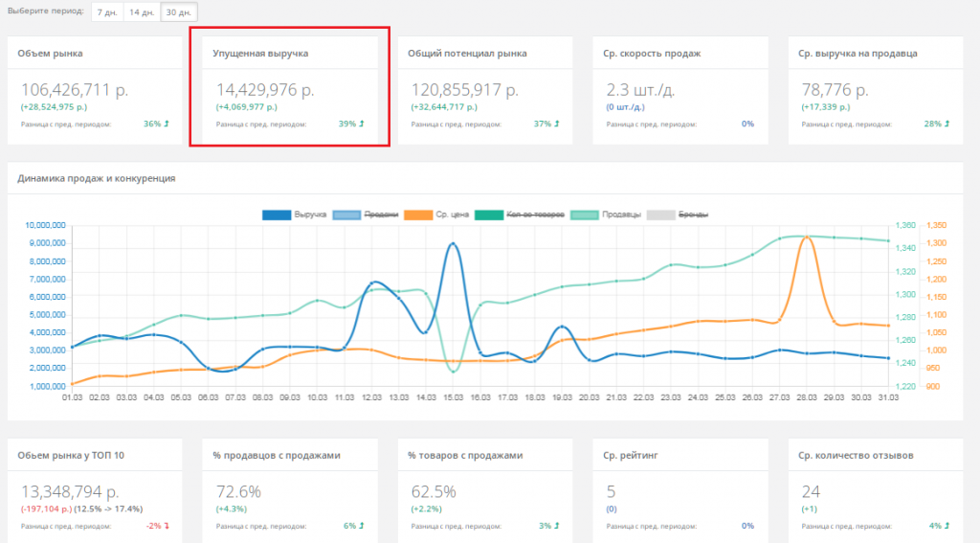Enable the Продажи series in legend
Screen dimensions: 980x543
347,215
